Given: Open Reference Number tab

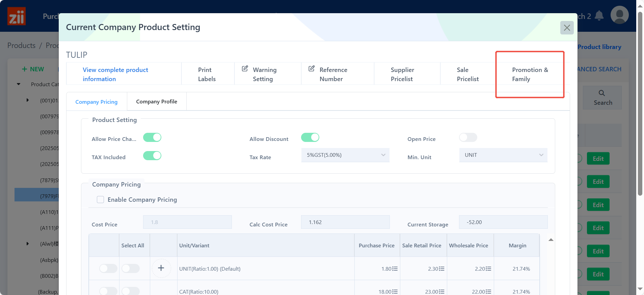Looking at the screenshot, I should [333, 74].
